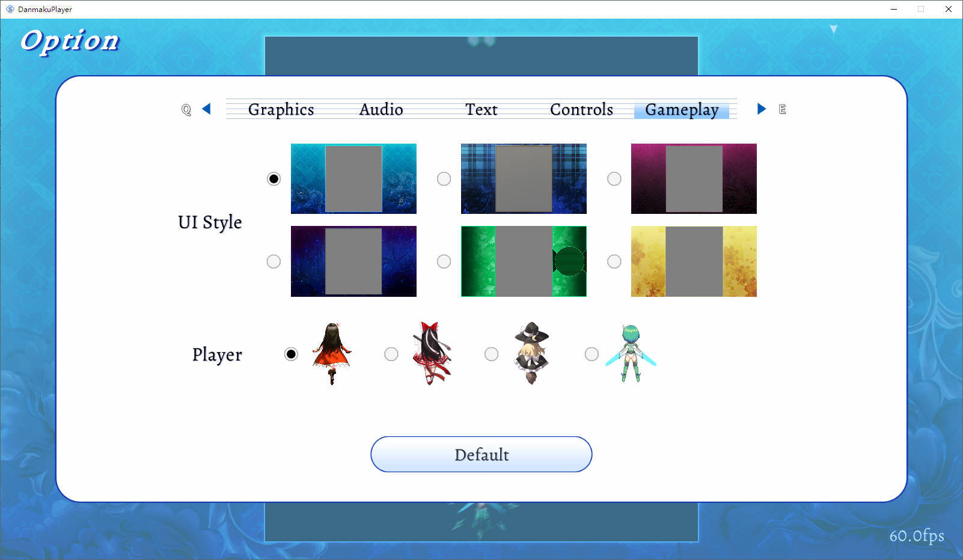Click the Default button

pyautogui.click(x=481, y=454)
